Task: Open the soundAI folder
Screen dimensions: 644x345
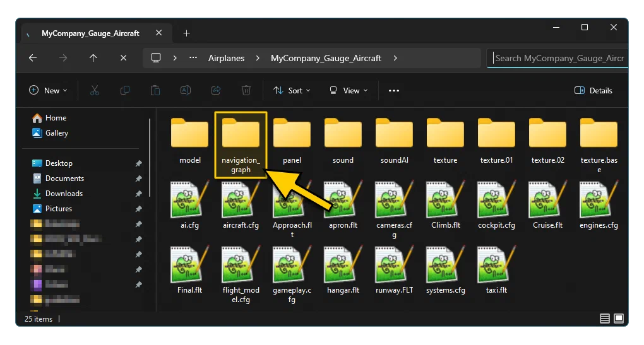Action: pyautogui.click(x=394, y=141)
